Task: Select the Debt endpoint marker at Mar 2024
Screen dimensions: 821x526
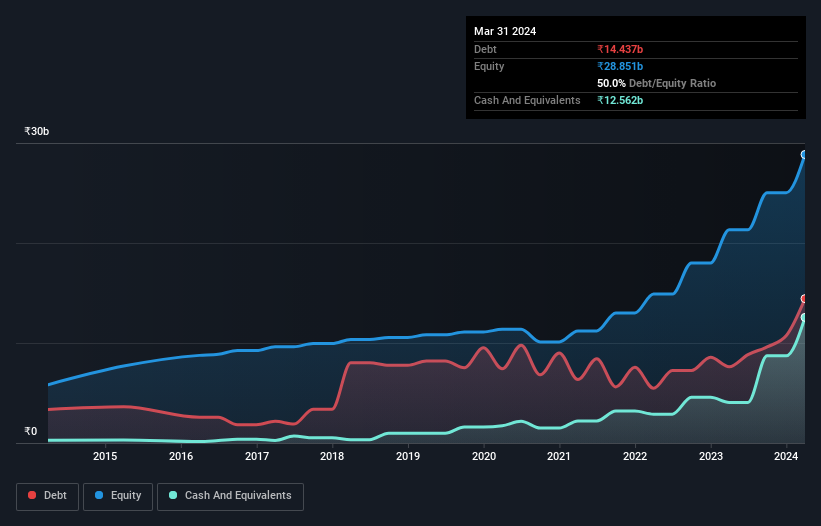Action: pos(804,299)
